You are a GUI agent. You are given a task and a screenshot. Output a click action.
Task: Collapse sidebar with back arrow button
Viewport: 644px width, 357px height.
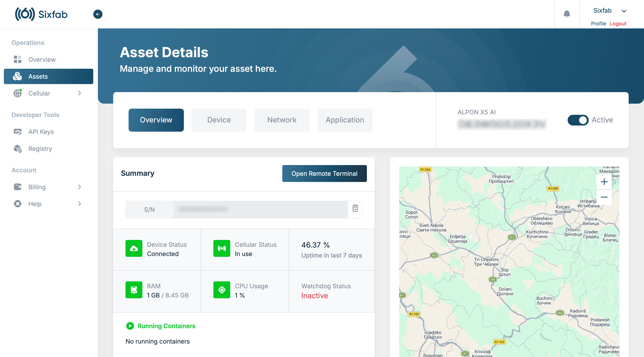pos(98,14)
